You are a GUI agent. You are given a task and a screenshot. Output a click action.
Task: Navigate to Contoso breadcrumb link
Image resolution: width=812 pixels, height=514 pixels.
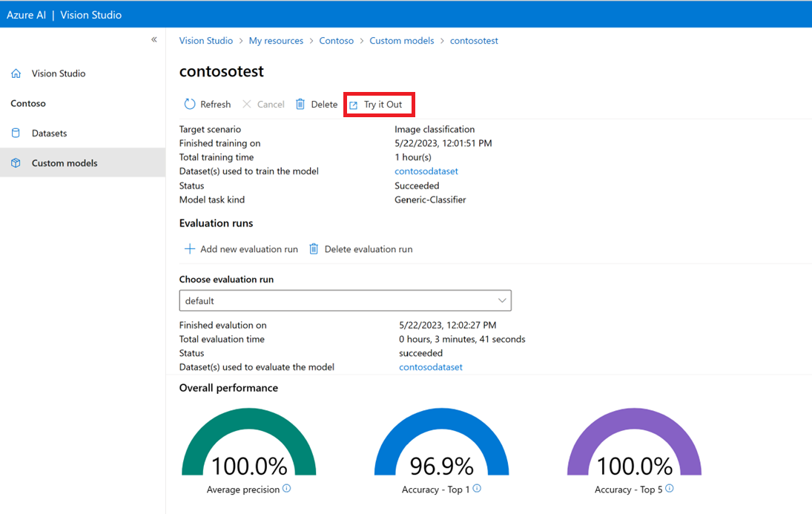pos(336,41)
